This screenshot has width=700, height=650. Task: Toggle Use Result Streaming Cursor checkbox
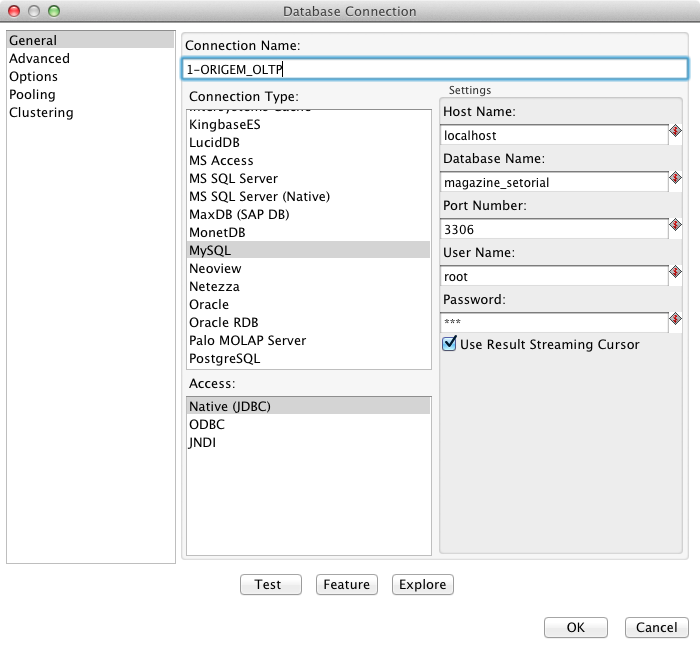(x=449, y=344)
